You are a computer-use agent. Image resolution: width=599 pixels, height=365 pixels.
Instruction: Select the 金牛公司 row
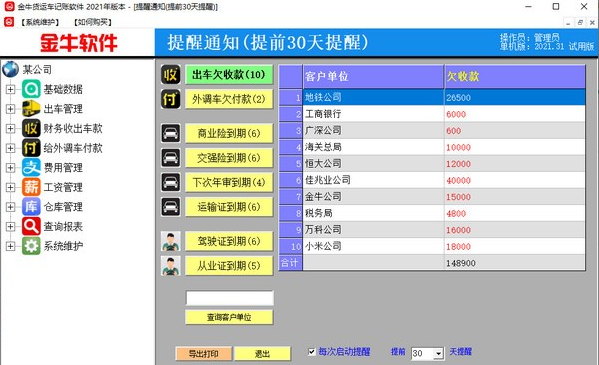(432, 197)
